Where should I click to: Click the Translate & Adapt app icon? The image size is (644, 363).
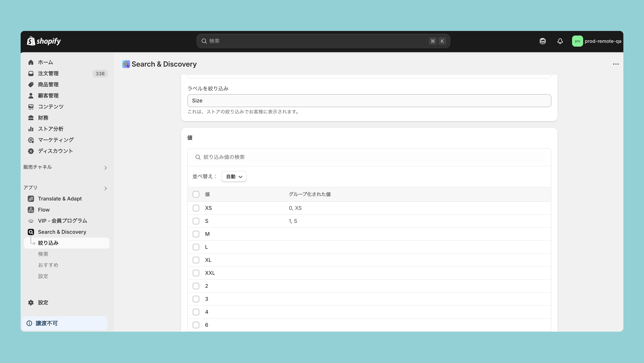[x=31, y=199]
